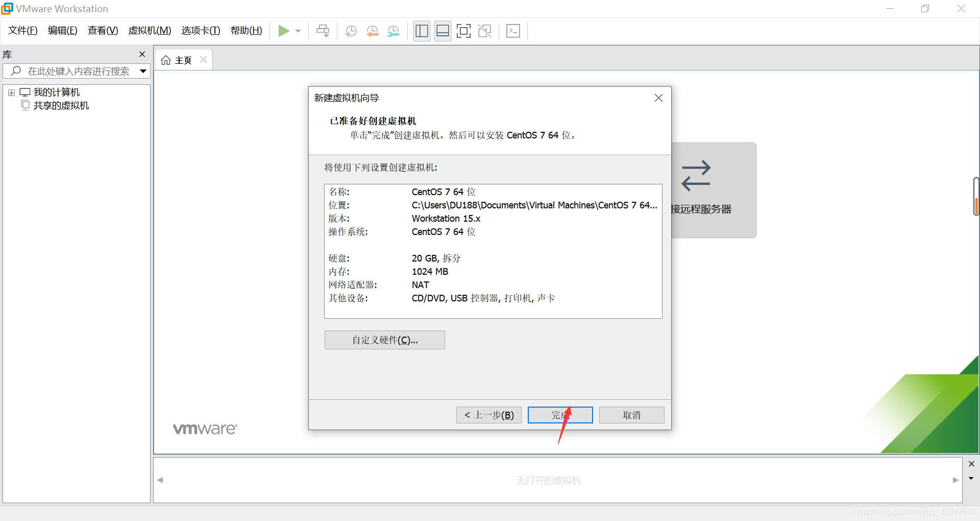Image resolution: width=980 pixels, height=521 pixels.
Task: Open the library search filter dropdown
Action: [143, 72]
